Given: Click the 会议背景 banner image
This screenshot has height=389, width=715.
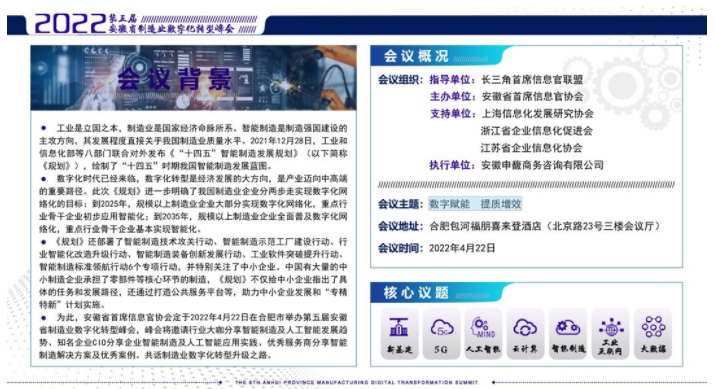Looking at the screenshot, I should click(x=193, y=78).
